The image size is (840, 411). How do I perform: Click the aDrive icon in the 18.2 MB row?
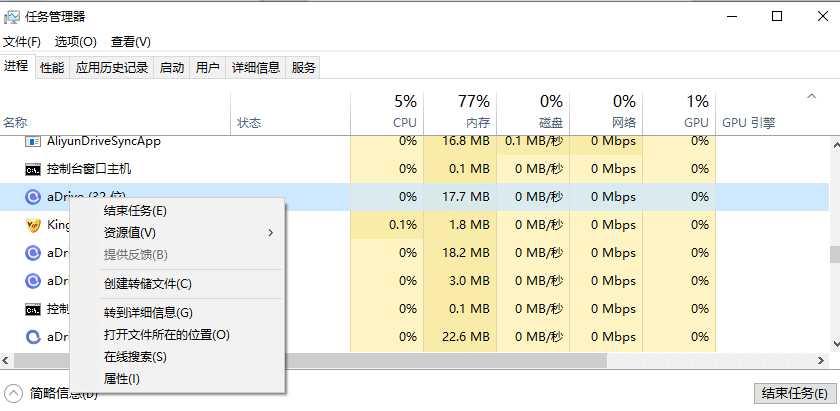tap(32, 253)
